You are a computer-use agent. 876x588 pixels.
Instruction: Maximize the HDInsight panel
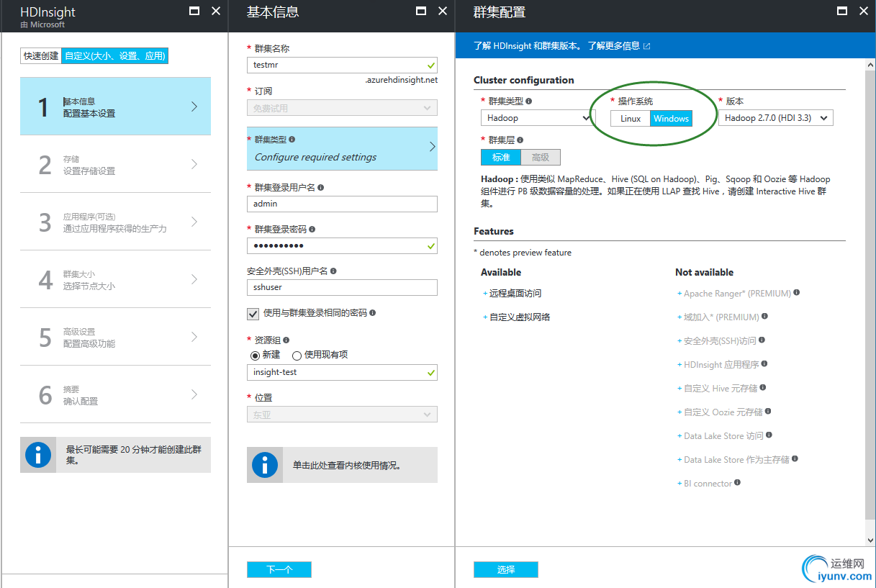coord(194,11)
